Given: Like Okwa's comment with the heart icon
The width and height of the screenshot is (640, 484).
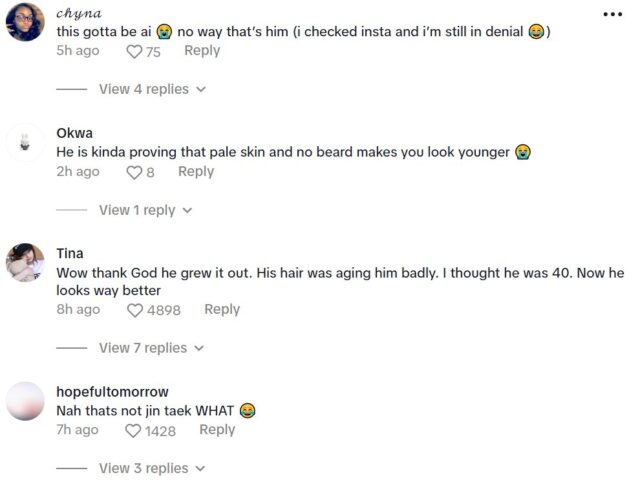Looking at the screenshot, I should click(x=135, y=172).
